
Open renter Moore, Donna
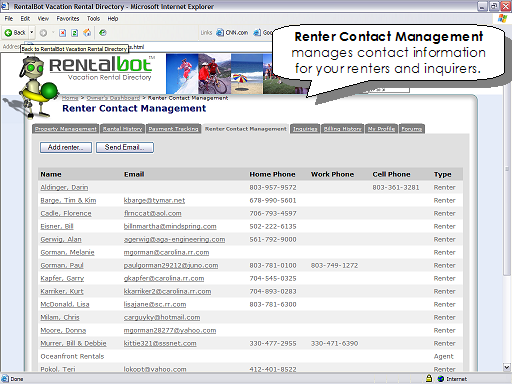click(x=63, y=330)
